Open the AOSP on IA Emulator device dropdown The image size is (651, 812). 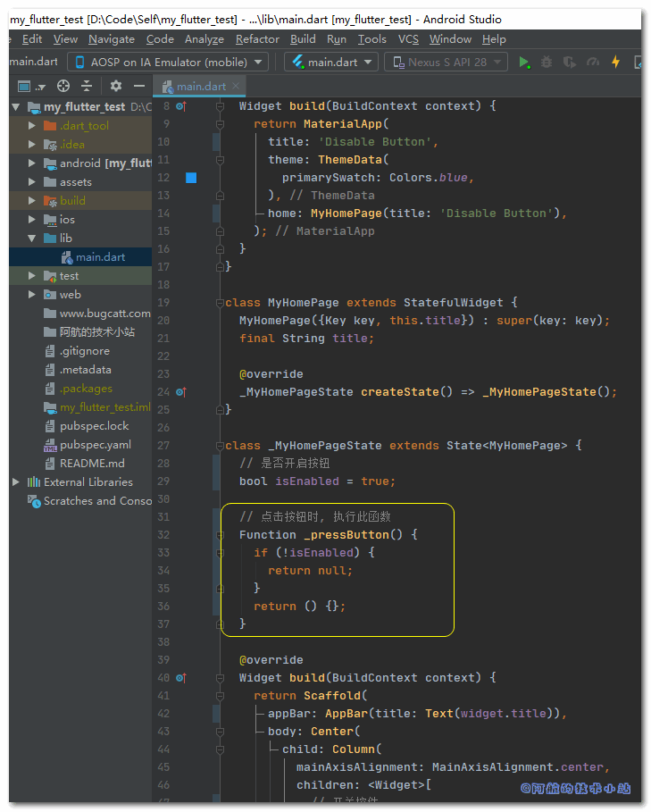click(168, 63)
